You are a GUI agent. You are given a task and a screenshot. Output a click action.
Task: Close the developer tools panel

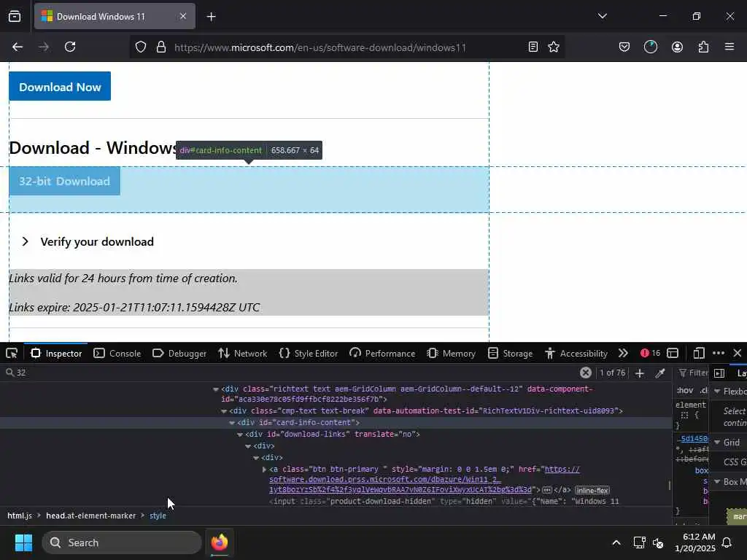coord(738,354)
